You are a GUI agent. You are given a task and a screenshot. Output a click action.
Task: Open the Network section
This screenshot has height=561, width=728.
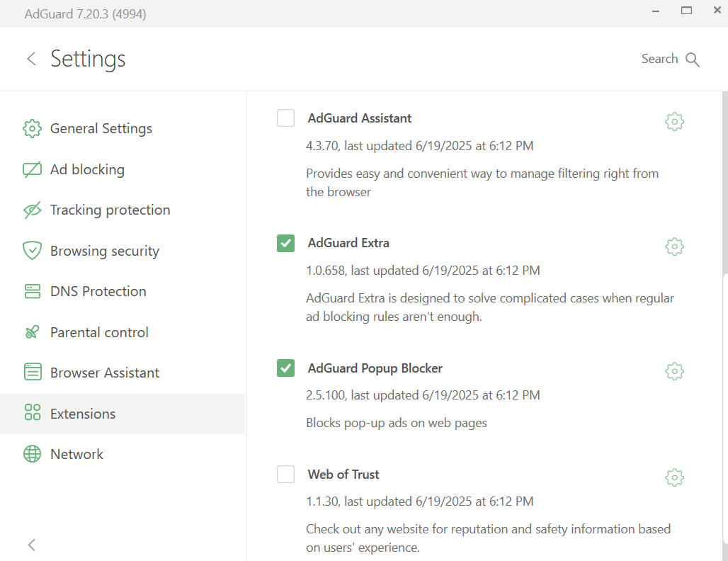click(123, 454)
